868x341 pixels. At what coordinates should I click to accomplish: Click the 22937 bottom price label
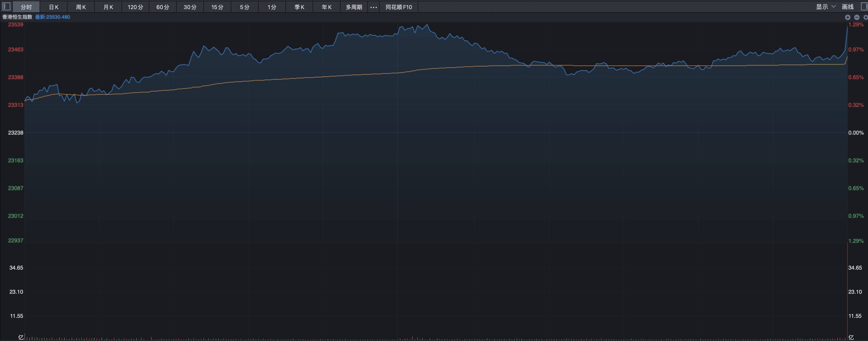coord(16,240)
